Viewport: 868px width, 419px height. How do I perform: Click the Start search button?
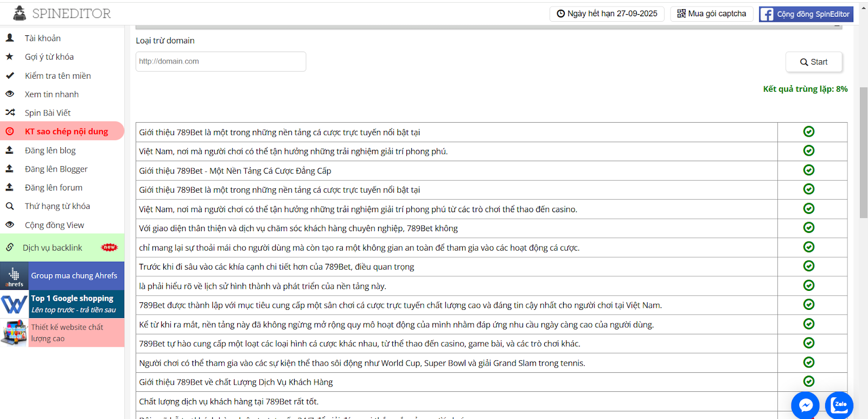coord(814,62)
